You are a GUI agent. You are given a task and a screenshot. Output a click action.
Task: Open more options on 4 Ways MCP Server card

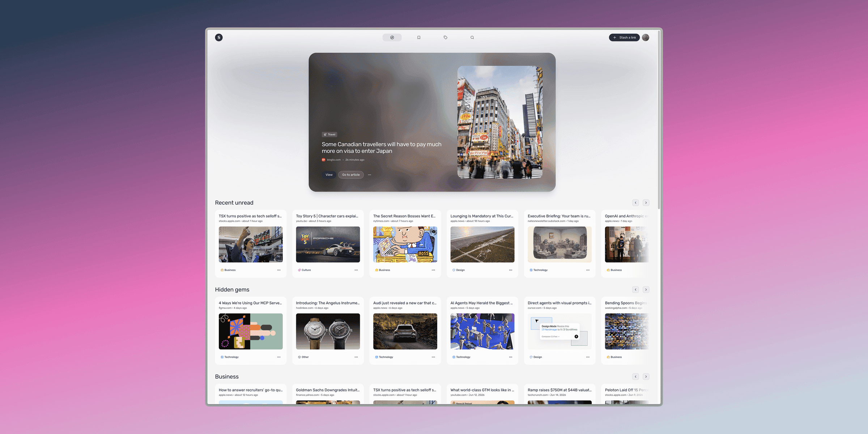pos(279,357)
